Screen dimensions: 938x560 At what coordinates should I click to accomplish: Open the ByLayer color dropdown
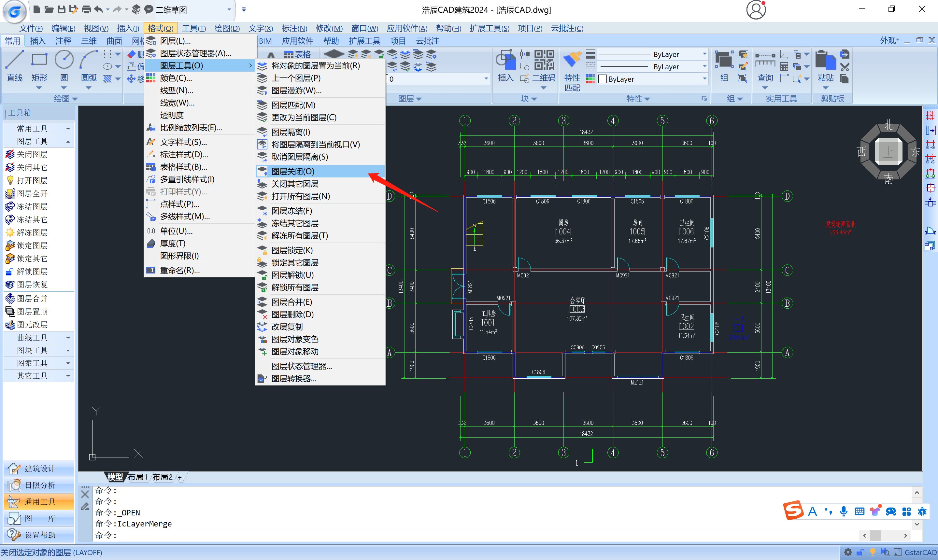coord(704,79)
